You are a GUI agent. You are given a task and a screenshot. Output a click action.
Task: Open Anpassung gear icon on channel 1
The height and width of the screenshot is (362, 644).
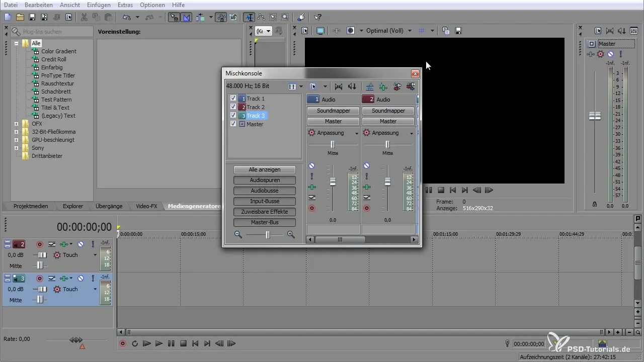(311, 133)
